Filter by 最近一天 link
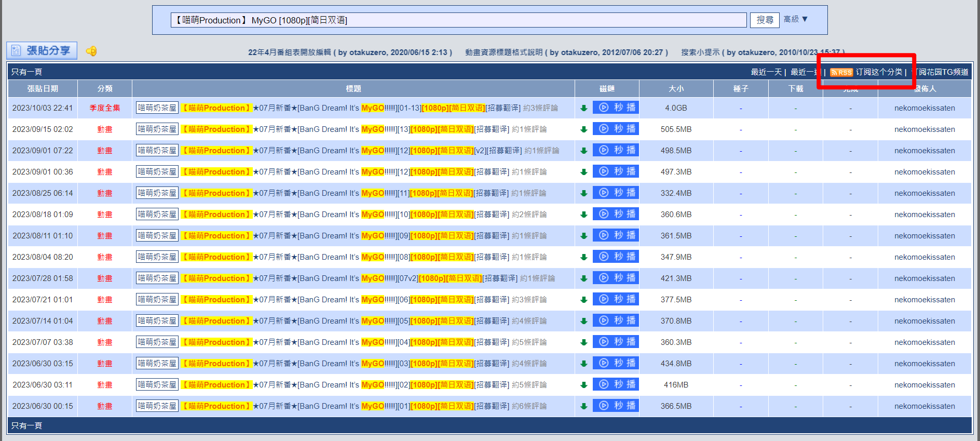 [766, 72]
